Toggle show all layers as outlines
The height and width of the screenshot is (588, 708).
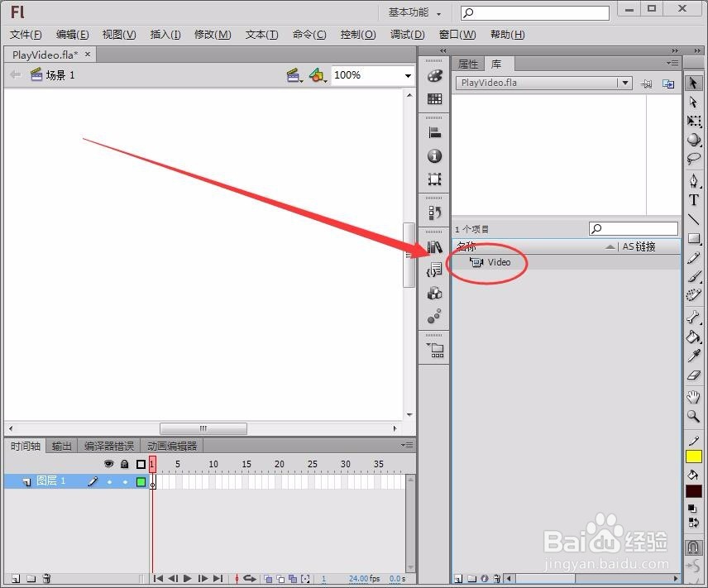point(141,464)
